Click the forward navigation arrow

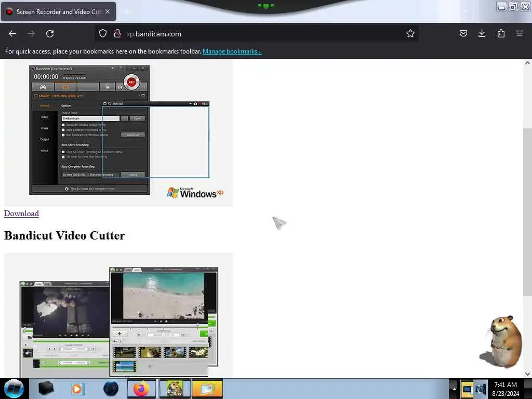(31, 34)
